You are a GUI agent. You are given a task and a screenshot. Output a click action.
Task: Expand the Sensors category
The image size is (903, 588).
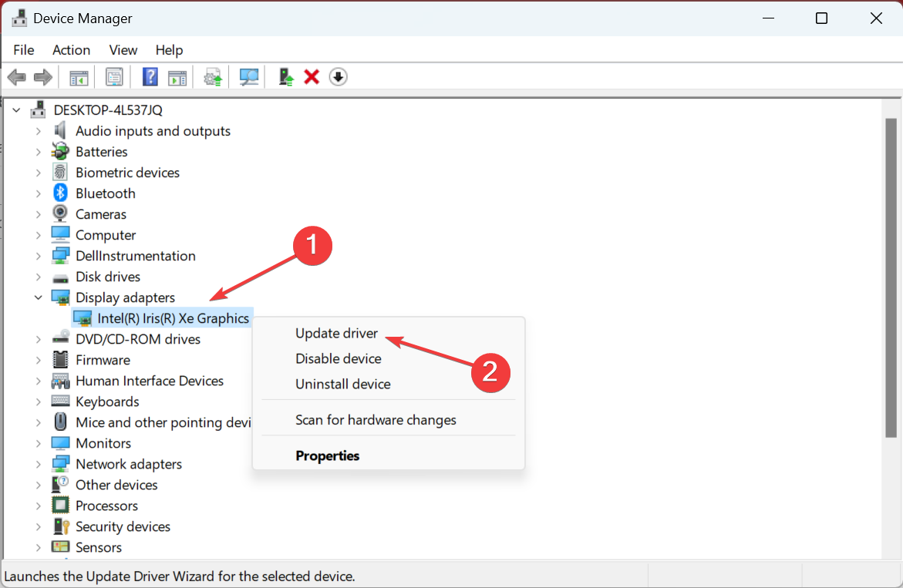pyautogui.click(x=39, y=548)
